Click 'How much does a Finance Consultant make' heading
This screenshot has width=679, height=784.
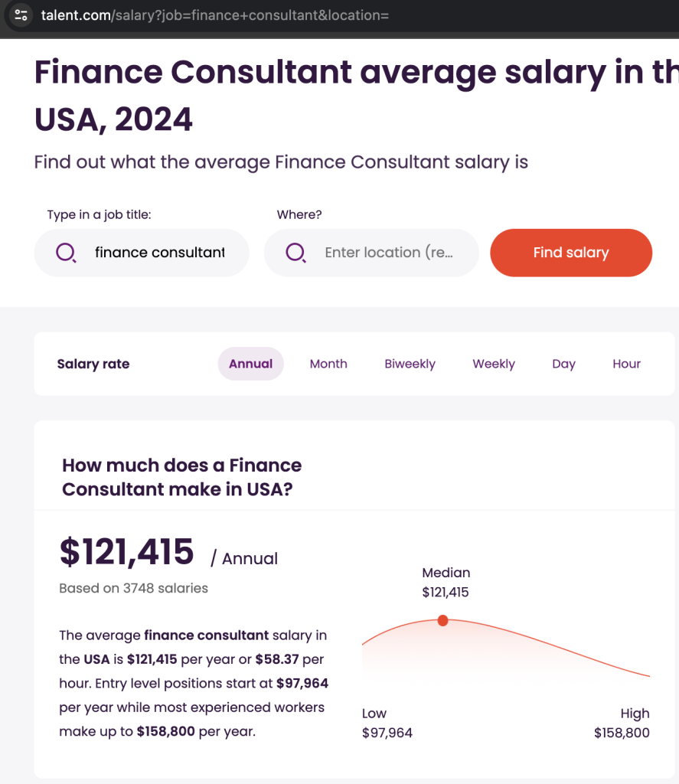click(181, 477)
